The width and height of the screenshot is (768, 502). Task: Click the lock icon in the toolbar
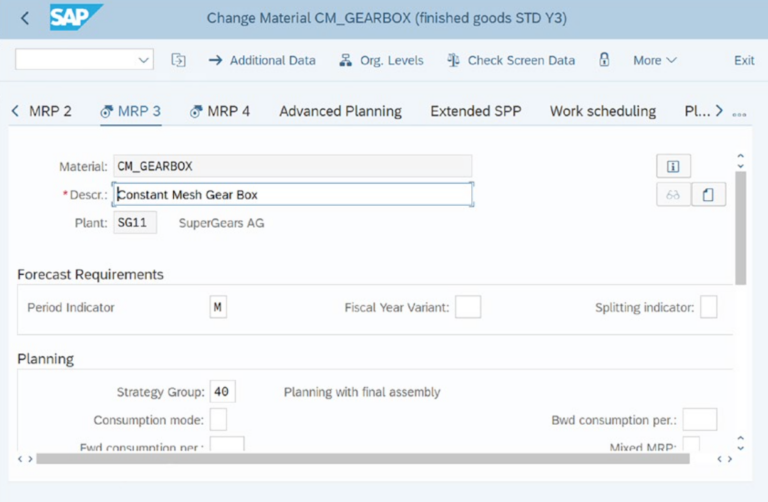tap(604, 60)
